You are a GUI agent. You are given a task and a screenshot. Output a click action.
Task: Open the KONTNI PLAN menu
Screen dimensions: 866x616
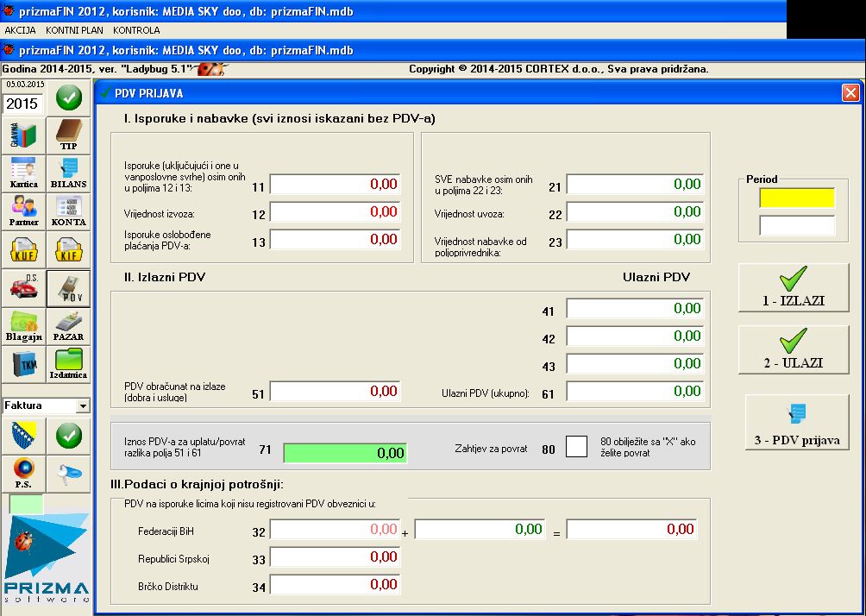[x=74, y=30]
